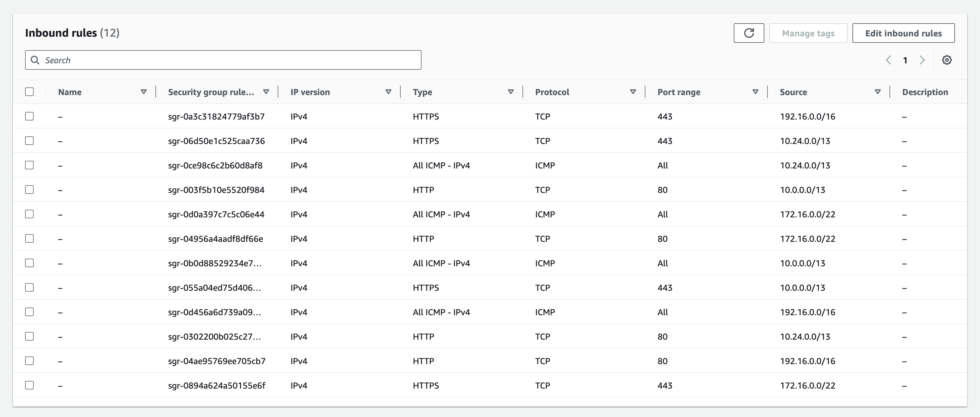
Task: Sort by Source column arrow
Action: point(877,92)
